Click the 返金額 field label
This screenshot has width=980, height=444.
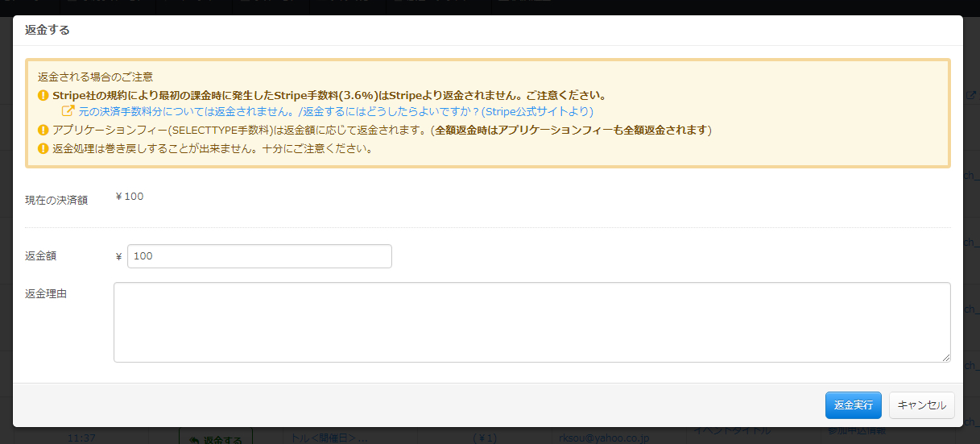(41, 256)
